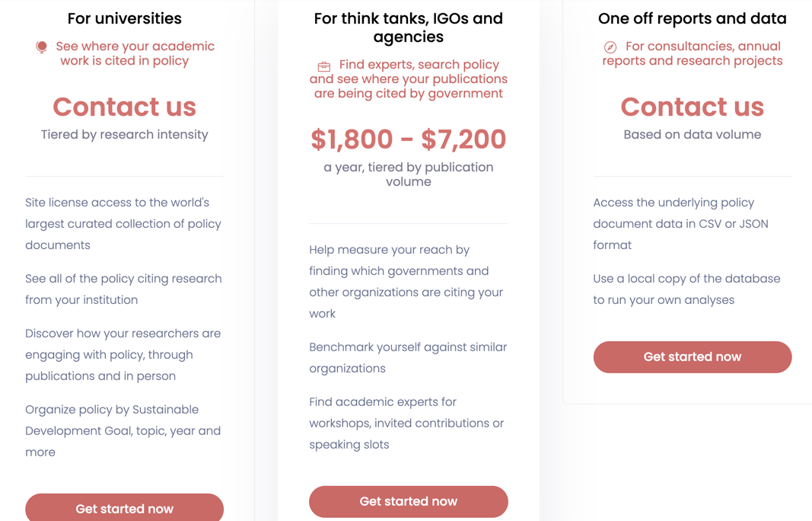Click 'Find academic experts for workshops' feature text
Screen dimensions: 812x521
tap(406, 423)
